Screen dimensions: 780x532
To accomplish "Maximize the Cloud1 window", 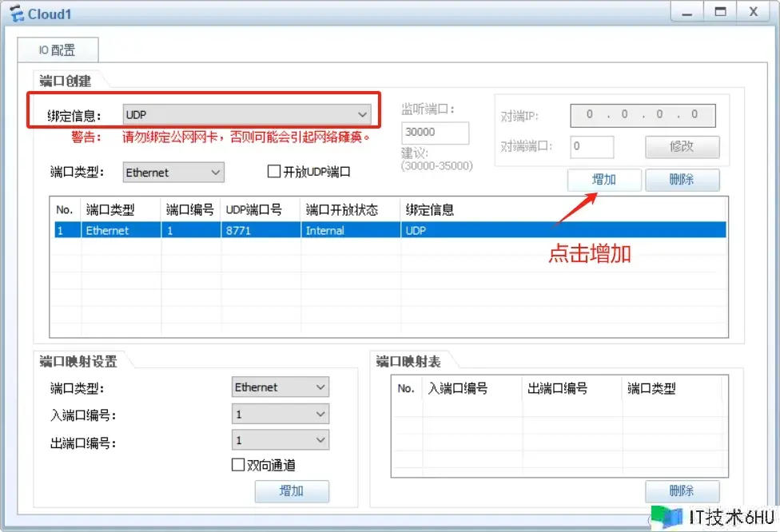I will click(x=721, y=12).
